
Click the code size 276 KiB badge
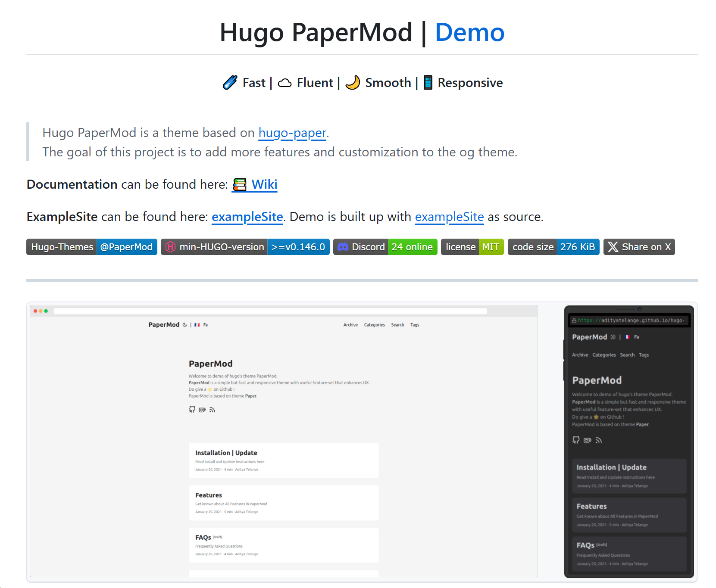(x=553, y=247)
